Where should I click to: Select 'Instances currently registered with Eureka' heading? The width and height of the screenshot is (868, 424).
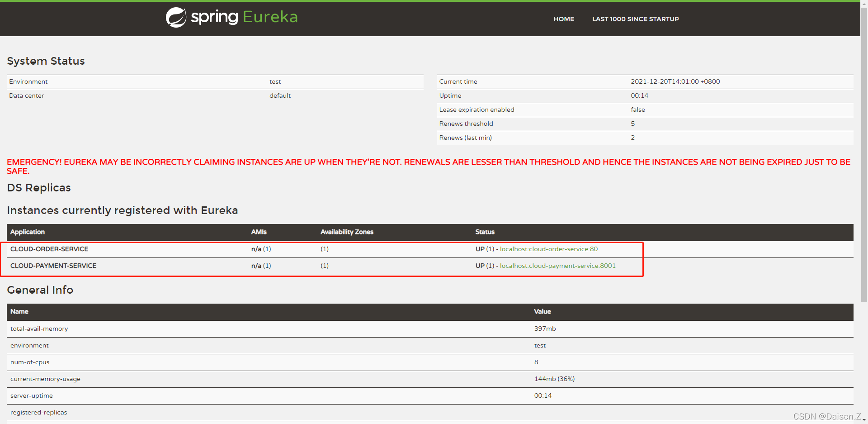122,210
